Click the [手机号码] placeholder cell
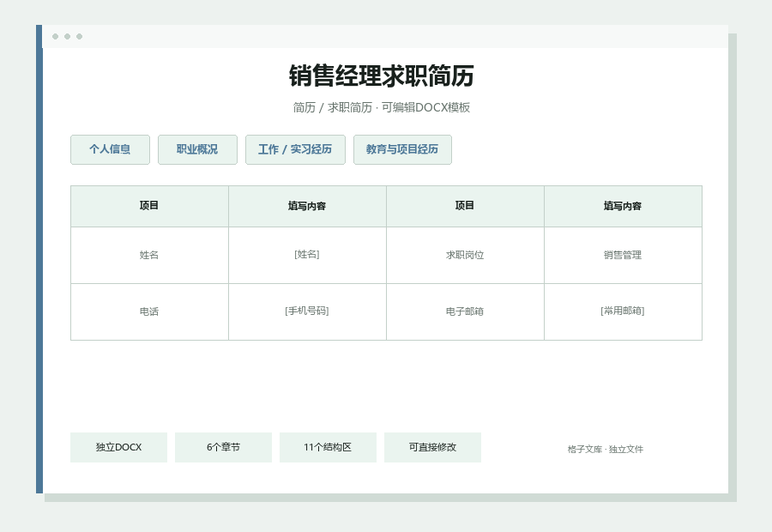 tap(307, 311)
